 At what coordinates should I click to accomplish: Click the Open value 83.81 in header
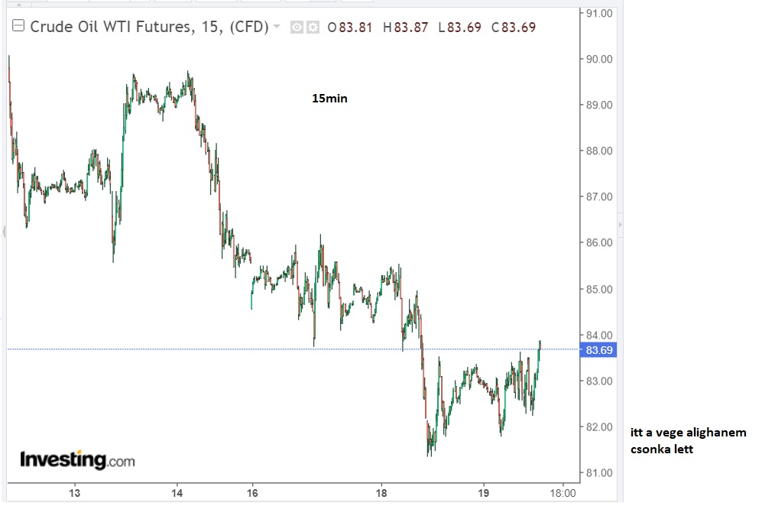pyautogui.click(x=355, y=28)
